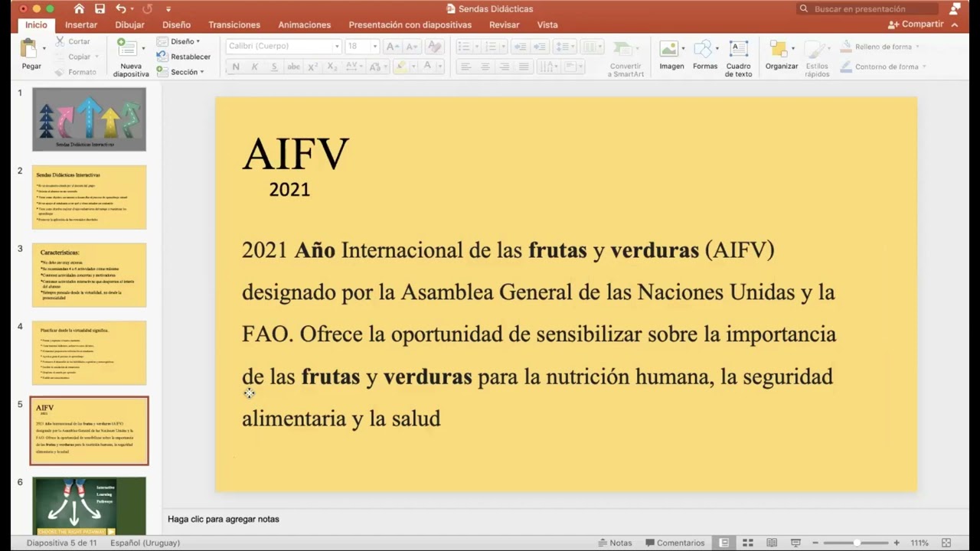Justify the paragraph text
The image size is (980, 551).
click(x=524, y=67)
